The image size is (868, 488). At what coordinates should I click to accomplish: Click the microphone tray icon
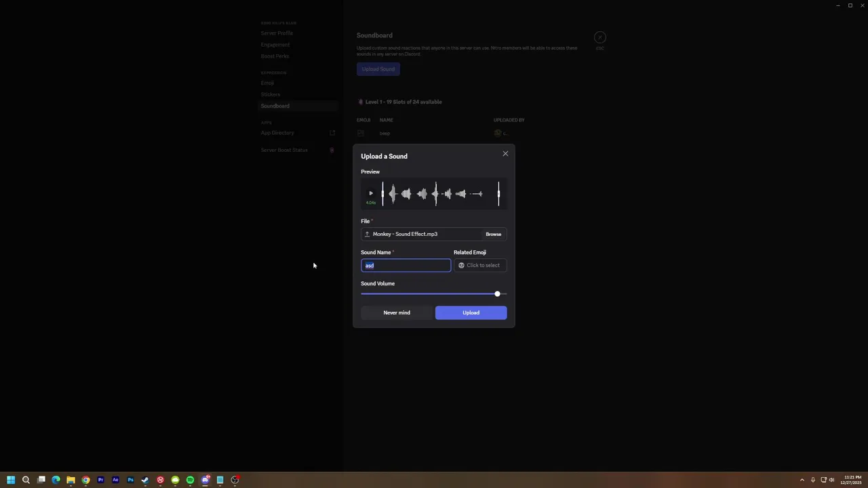[812, 480]
